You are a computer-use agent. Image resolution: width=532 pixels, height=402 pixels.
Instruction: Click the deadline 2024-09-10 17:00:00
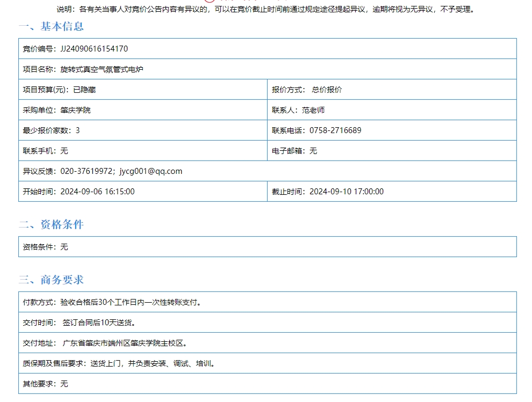[347, 192]
